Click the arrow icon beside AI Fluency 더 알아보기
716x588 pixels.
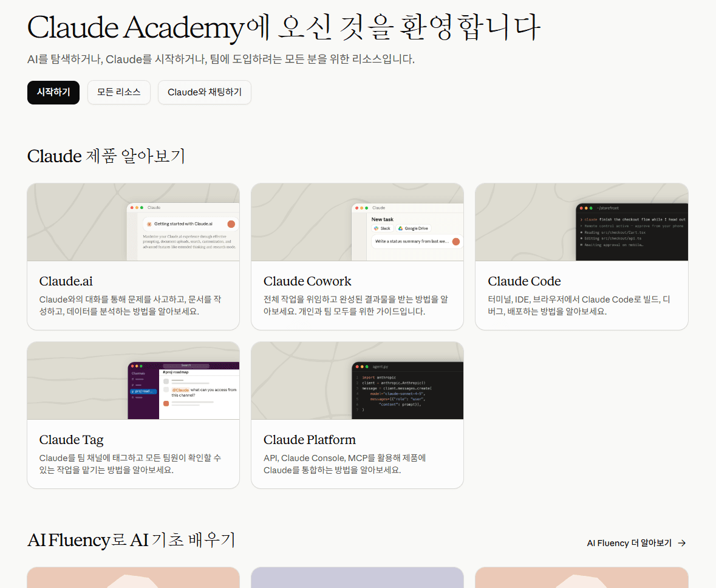(682, 543)
